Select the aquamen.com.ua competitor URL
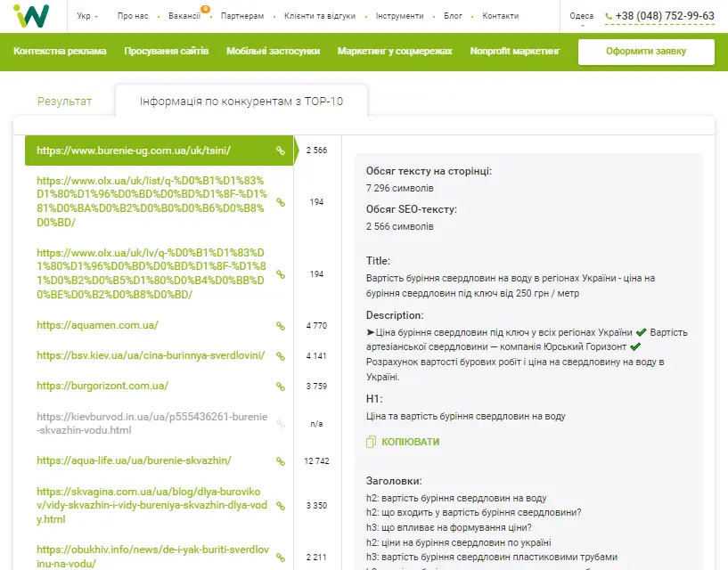This screenshot has width=728, height=570. (97, 325)
